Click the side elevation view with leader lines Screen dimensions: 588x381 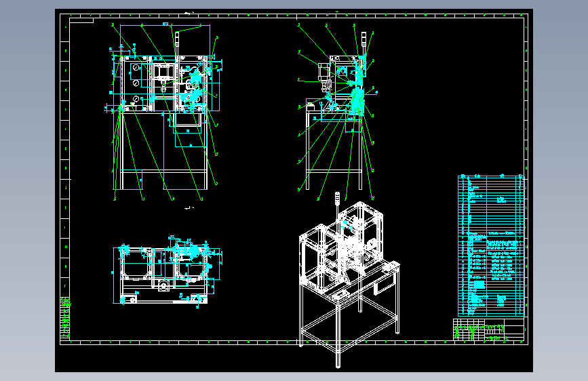336,112
